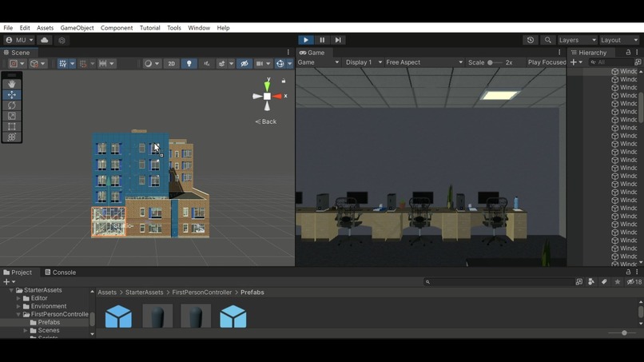The image size is (644, 362).
Task: Select the combined Transform tool
Action: coord(11,137)
